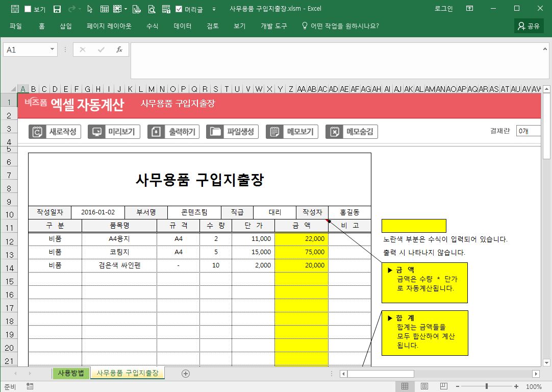The height and width of the screenshot is (392, 552).
Task: Click the 파일생성 button
Action: [x=232, y=132]
